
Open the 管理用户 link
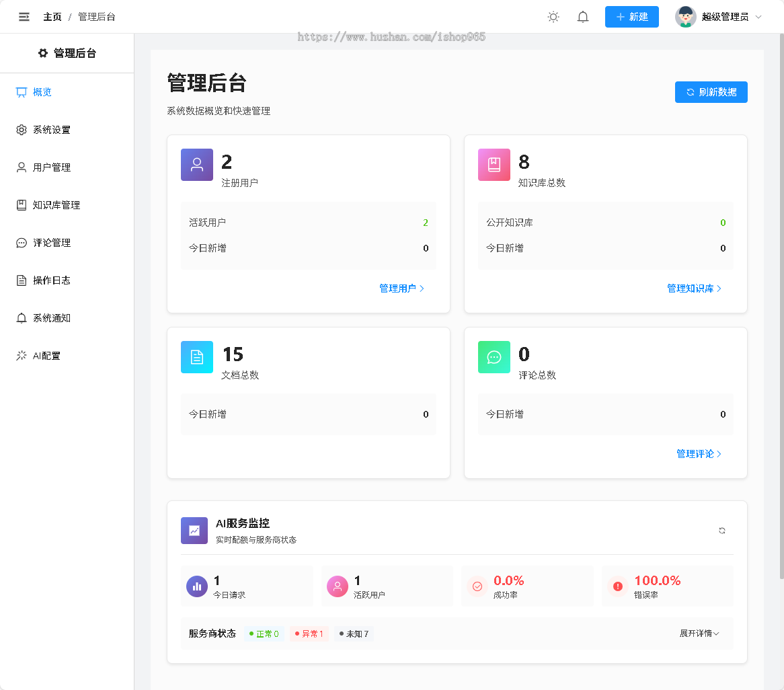click(401, 289)
